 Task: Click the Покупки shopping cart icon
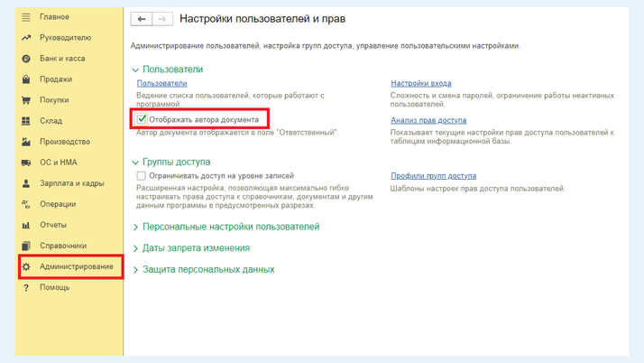coord(26,100)
